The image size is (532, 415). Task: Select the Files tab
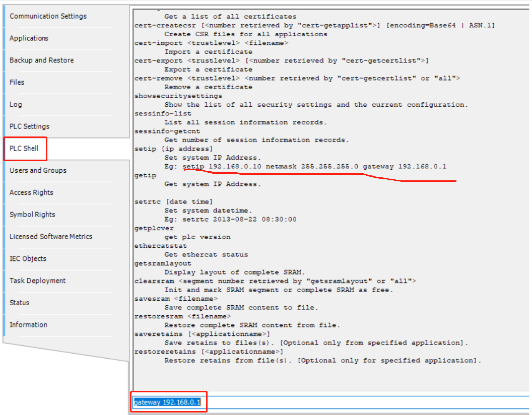click(x=17, y=83)
